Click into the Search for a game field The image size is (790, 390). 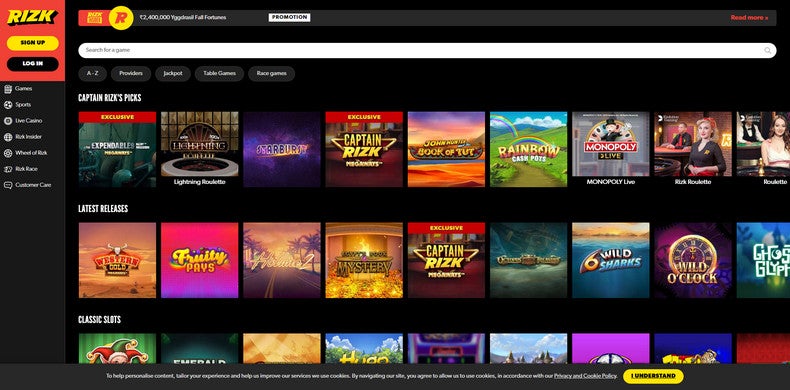427,50
